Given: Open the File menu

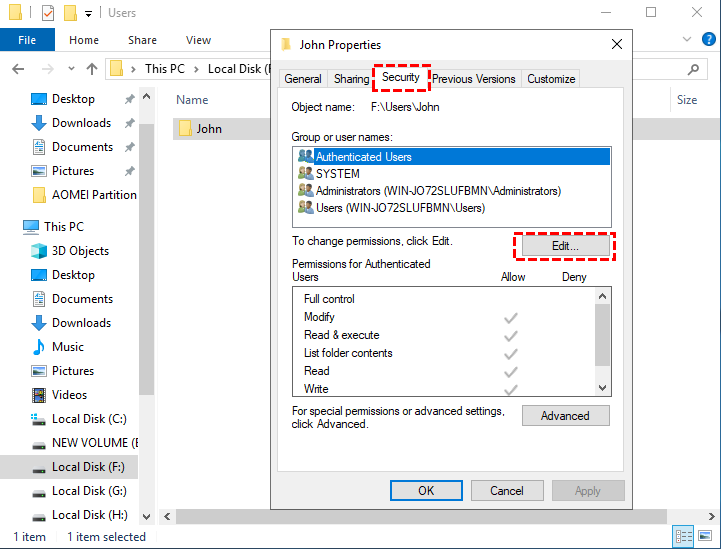Looking at the screenshot, I should coord(27,40).
